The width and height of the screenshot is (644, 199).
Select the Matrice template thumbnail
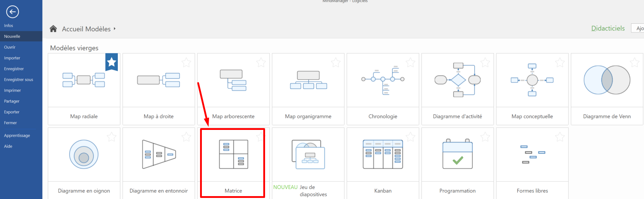[233, 155]
